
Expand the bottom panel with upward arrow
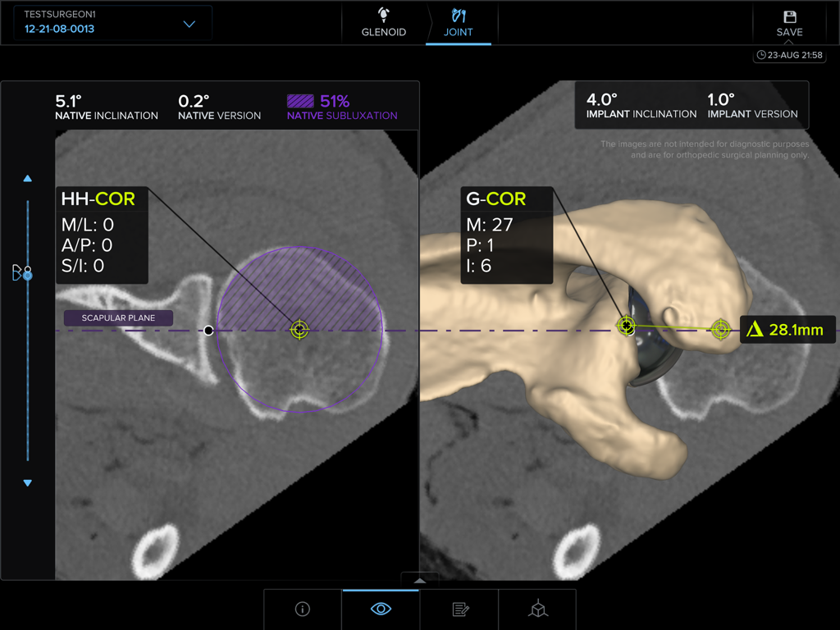tap(420, 579)
